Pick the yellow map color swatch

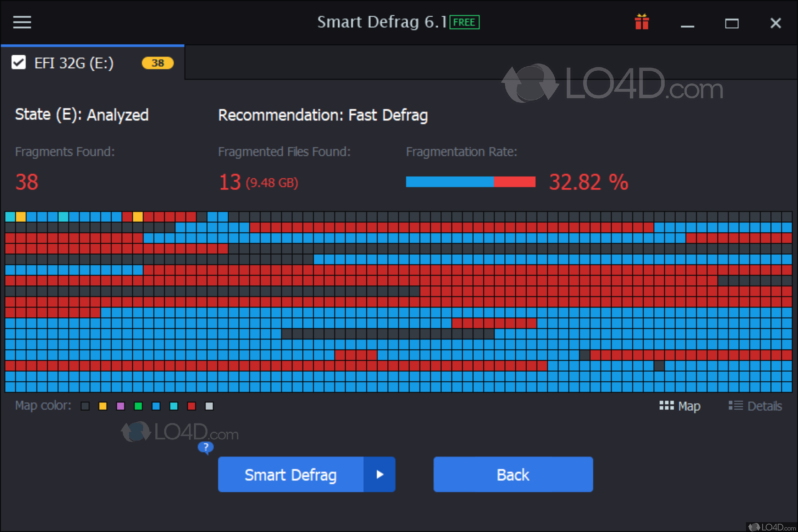tap(103, 406)
